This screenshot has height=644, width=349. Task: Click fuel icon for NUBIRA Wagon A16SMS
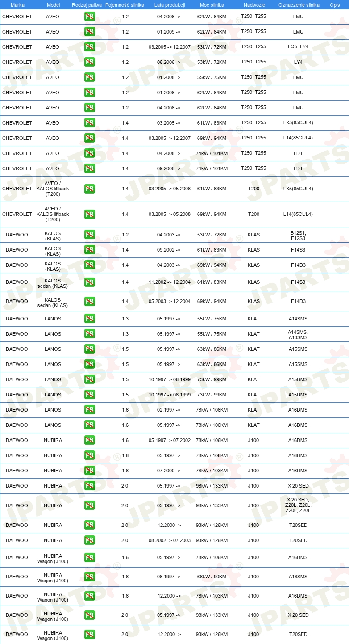click(x=89, y=577)
